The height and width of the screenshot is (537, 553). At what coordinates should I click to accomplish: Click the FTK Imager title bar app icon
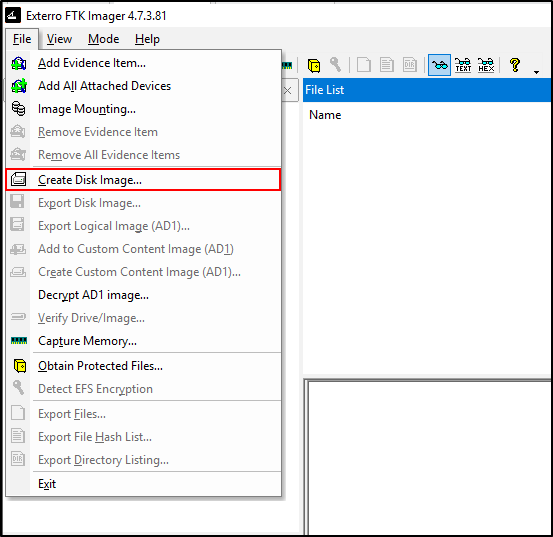click(x=13, y=16)
